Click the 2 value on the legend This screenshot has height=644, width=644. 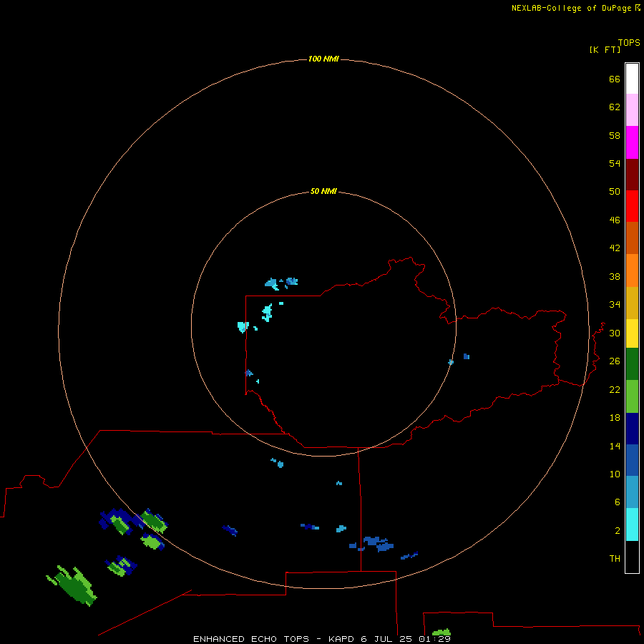pos(618,531)
